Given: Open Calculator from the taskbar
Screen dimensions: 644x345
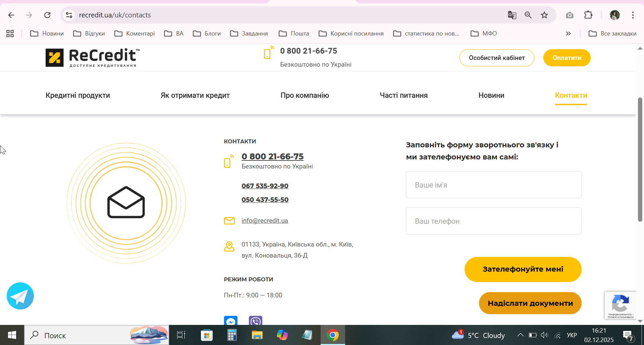Looking at the screenshot, I should pos(232,335).
